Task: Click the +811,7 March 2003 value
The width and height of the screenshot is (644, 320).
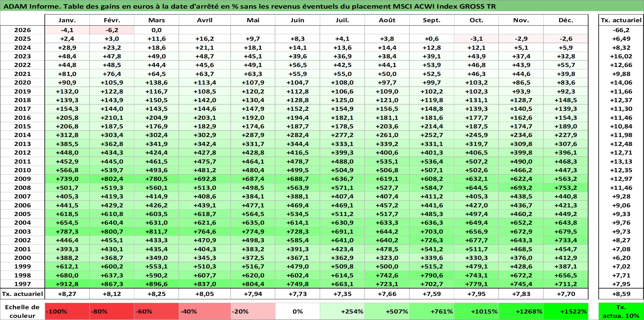Action: 157,231
